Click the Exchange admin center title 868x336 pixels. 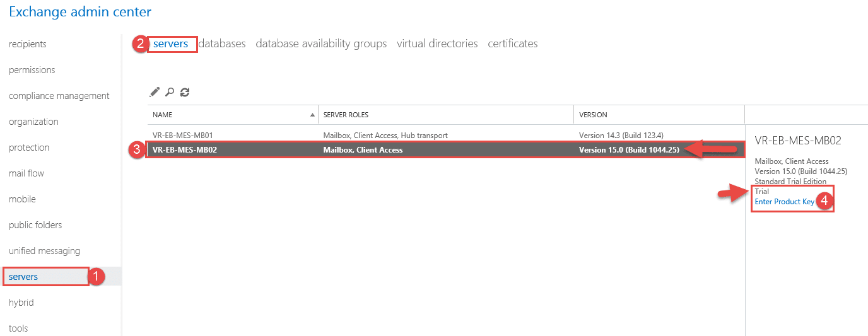80,11
